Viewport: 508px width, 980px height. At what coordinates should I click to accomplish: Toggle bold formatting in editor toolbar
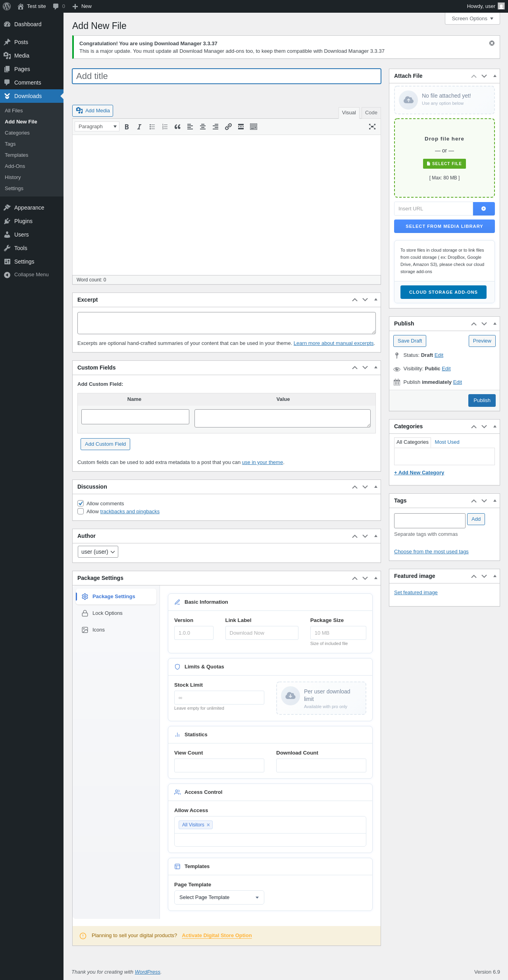pos(127,127)
